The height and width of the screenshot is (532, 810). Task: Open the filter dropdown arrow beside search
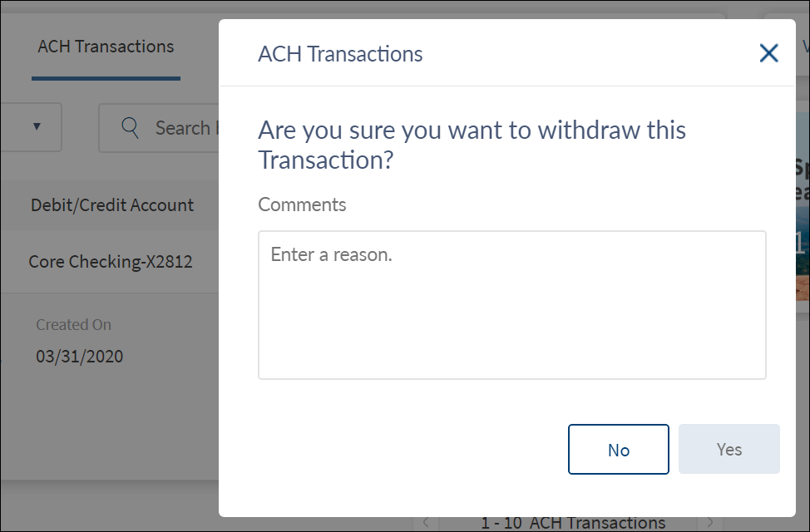(x=36, y=127)
